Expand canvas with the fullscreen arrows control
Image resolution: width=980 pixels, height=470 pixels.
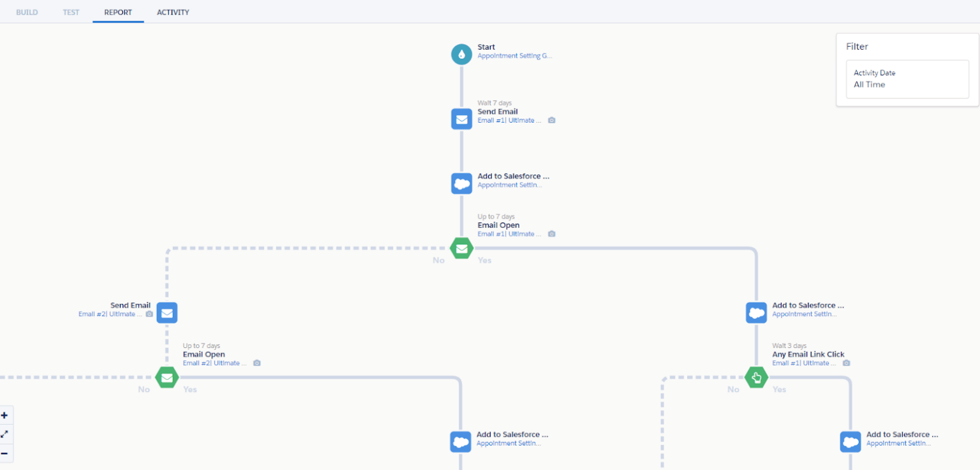(x=6, y=434)
